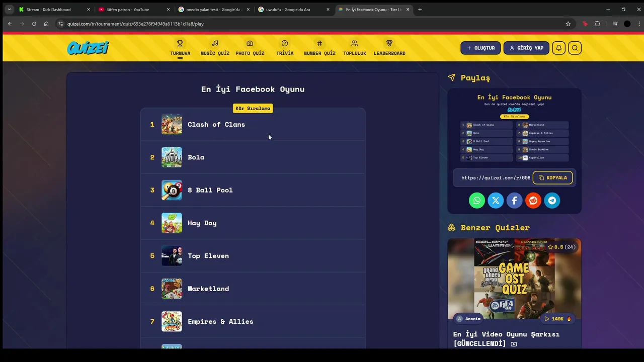Click the Top Eleven game icon
Viewport: 644px width, 362px height.
(x=172, y=255)
